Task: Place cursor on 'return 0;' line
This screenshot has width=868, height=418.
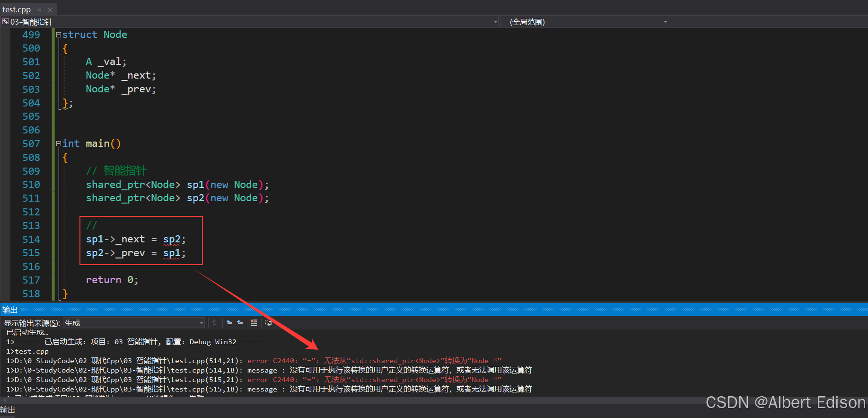Action: (x=112, y=280)
